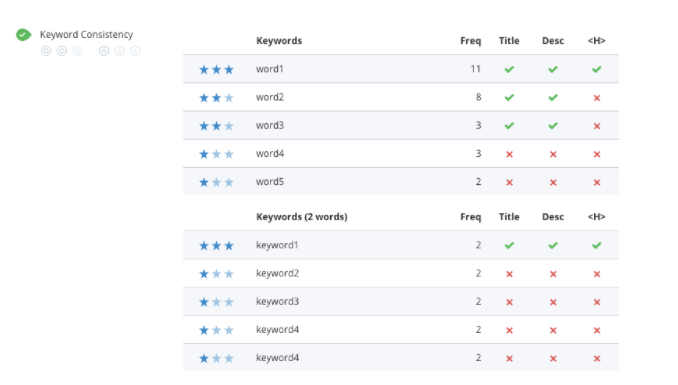Click the red <H> cross in word3 row
The width and height of the screenshot is (678, 385).
(x=597, y=126)
